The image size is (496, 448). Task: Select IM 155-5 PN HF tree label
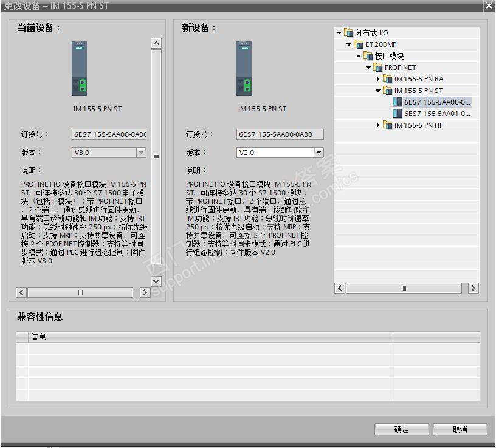coord(418,125)
